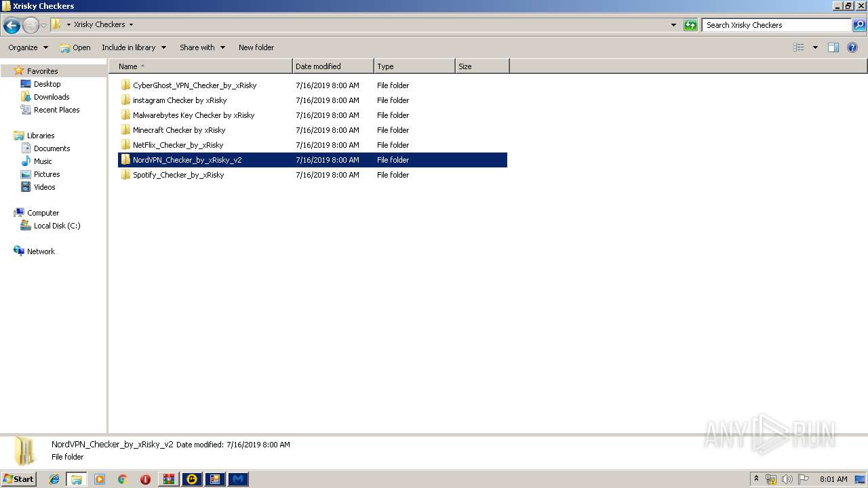Refresh the folder view with green arrows

(690, 25)
